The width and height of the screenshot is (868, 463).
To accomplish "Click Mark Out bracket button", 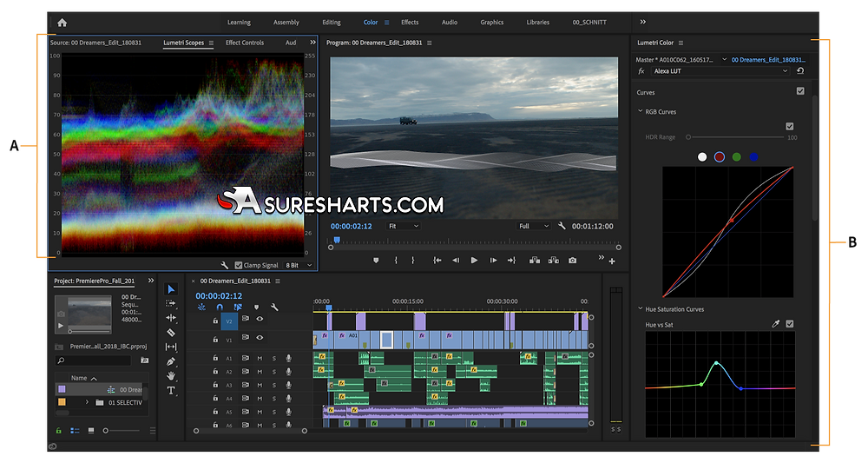I will 413,261.
